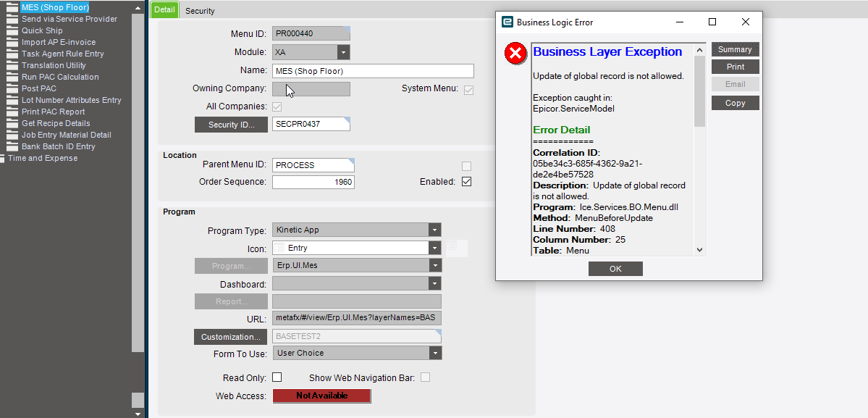Screen dimensions: 868x418
Task: Toggle the System Menu checkbox
Action: point(468,90)
